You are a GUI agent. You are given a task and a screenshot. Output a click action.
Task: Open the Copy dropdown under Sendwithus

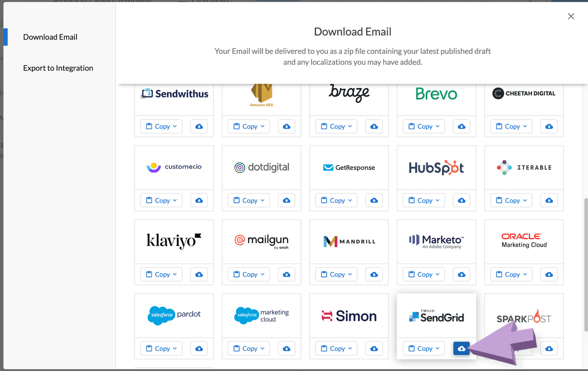coord(161,126)
